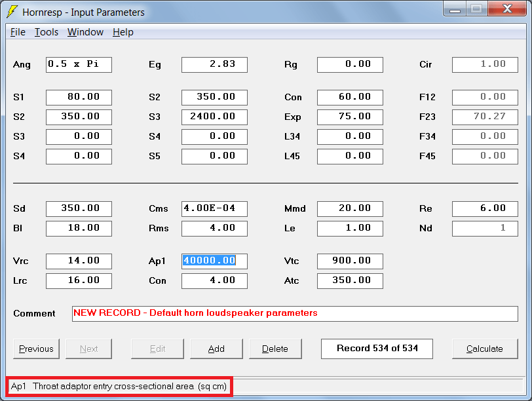Screen dimensions: 532x401
Task: Click the Cms label
Action: (x=159, y=208)
